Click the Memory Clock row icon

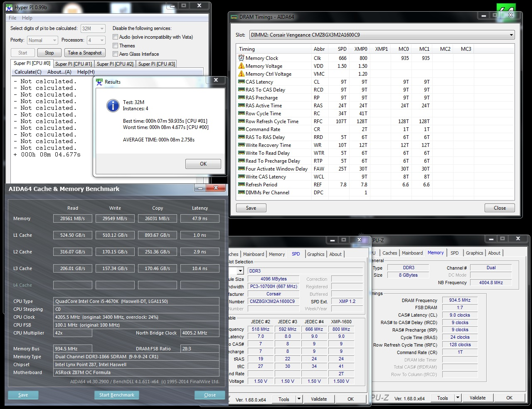pyautogui.click(x=241, y=58)
